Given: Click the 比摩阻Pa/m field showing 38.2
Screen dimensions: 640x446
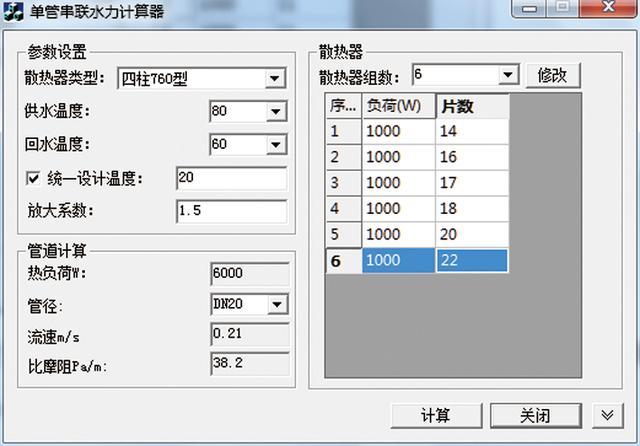Looking at the screenshot, I should click(x=250, y=364).
